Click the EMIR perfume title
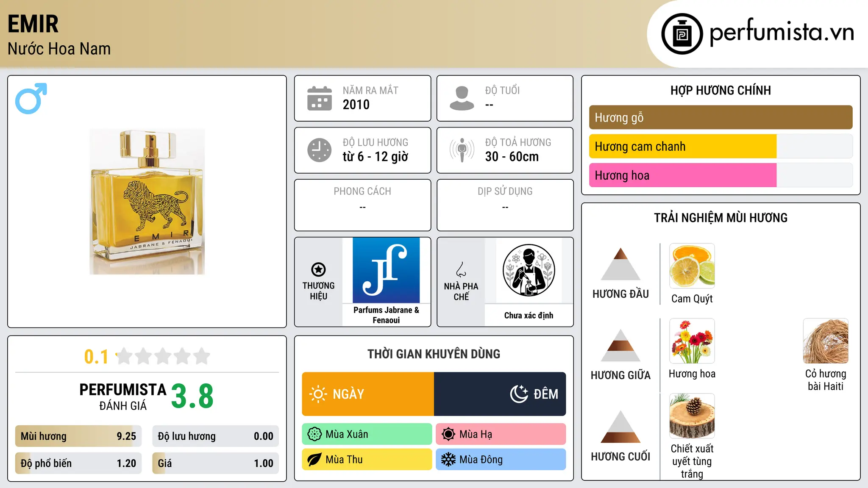Screen dimensions: 868x488 (x=33, y=24)
